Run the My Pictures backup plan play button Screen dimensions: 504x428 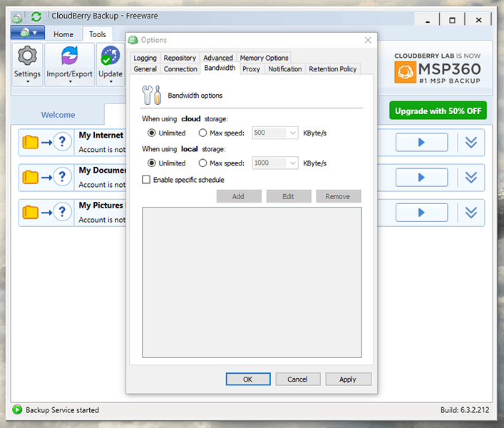tap(421, 213)
